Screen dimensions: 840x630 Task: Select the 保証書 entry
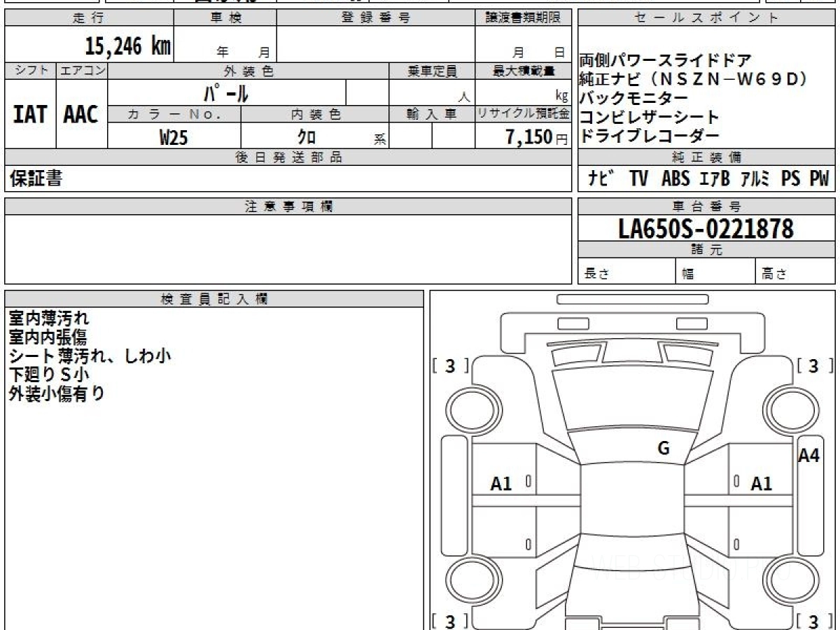pyautogui.click(x=36, y=179)
